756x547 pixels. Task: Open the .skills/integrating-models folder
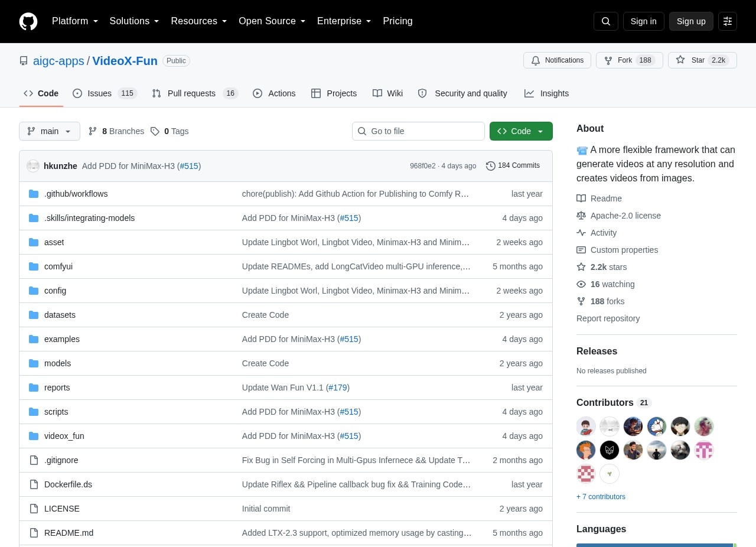tap(90, 218)
